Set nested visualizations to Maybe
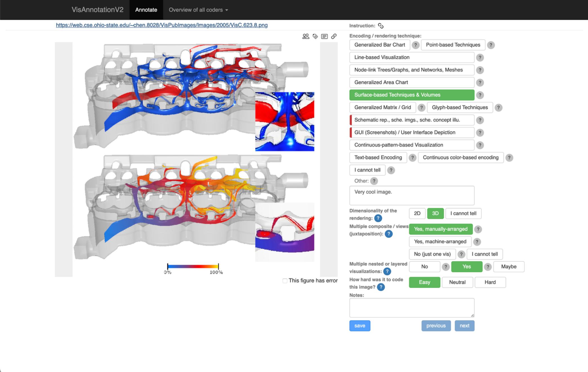588x372 pixels. click(x=509, y=267)
